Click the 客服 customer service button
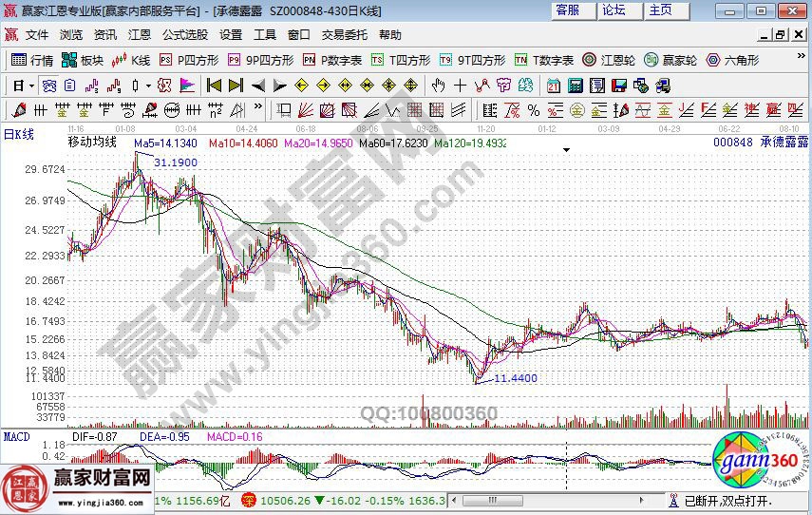Image resolution: width=812 pixels, height=515 pixels. (568, 10)
